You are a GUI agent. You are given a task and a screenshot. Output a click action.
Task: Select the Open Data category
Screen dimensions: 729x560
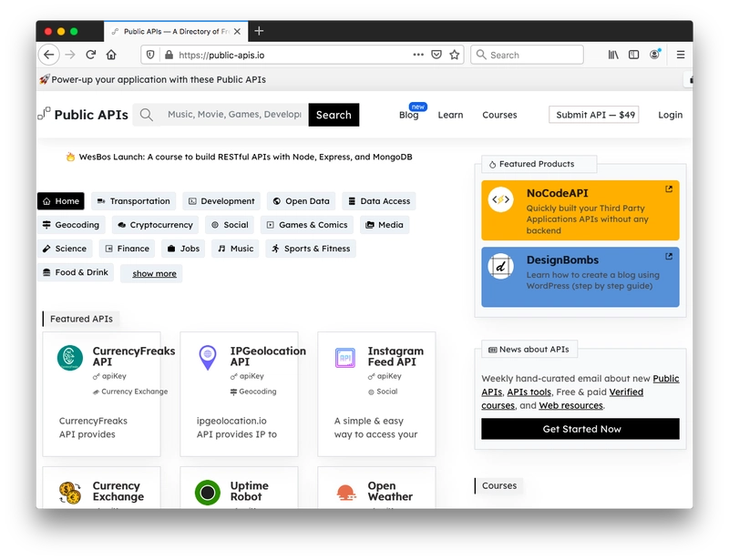[x=302, y=201]
